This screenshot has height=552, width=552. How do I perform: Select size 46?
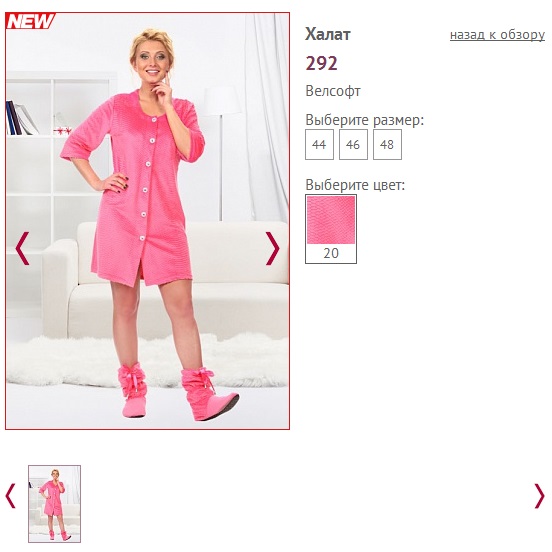(353, 144)
